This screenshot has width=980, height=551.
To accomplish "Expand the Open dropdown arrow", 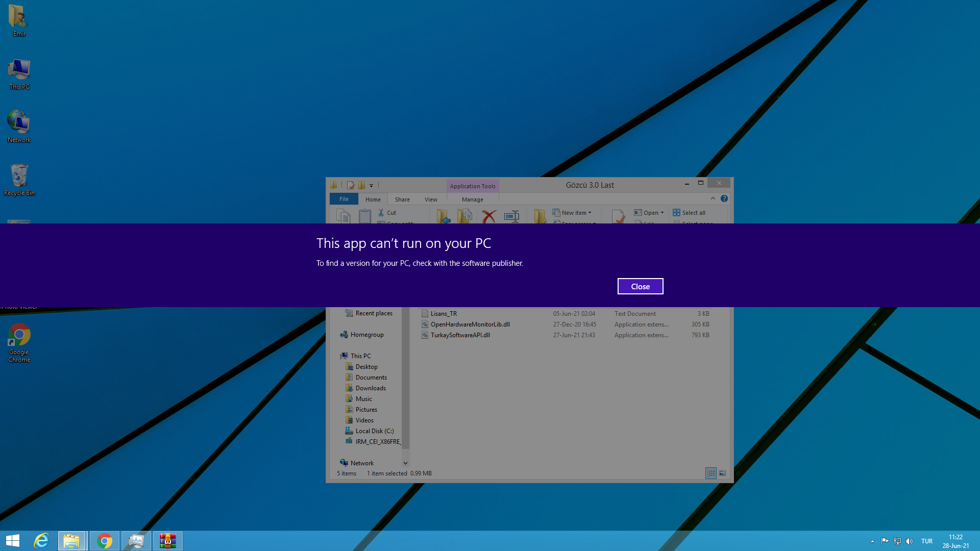I will [662, 213].
